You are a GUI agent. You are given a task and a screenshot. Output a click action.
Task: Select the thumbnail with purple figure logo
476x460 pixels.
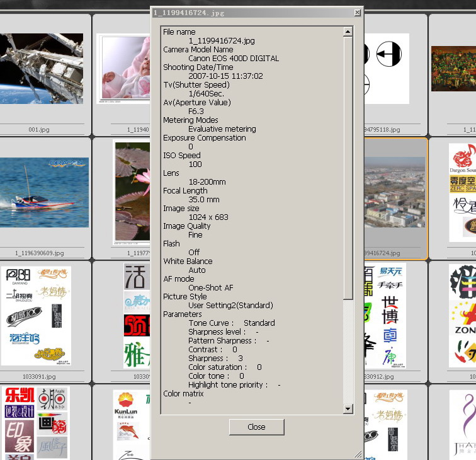pos(462,424)
